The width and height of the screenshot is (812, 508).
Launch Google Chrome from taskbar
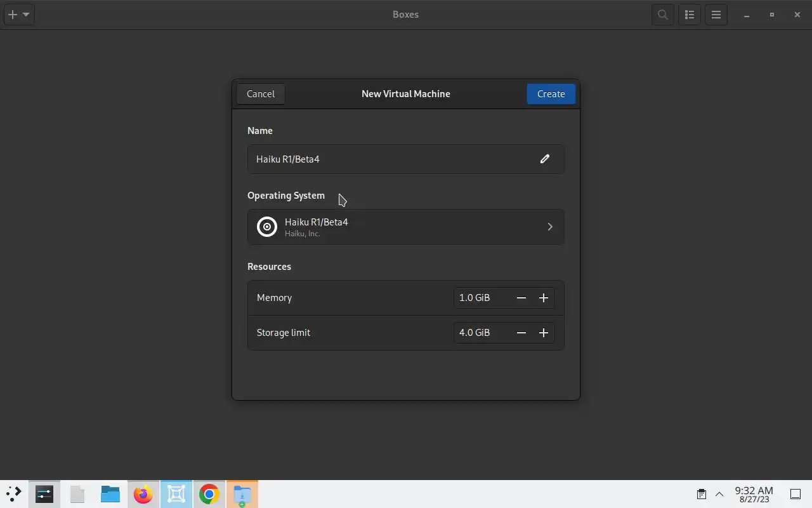point(209,494)
